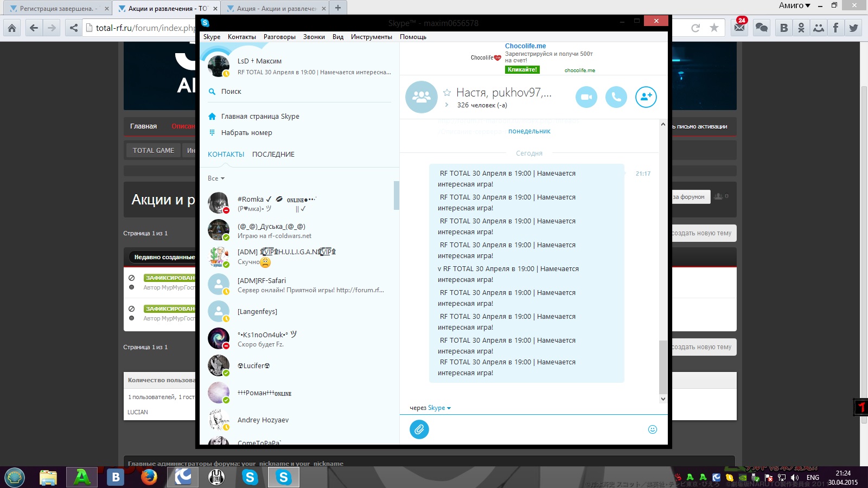Viewport: 868px width, 488px height.
Task: Click the message starting with v RF TOTAL
Action: [508, 274]
